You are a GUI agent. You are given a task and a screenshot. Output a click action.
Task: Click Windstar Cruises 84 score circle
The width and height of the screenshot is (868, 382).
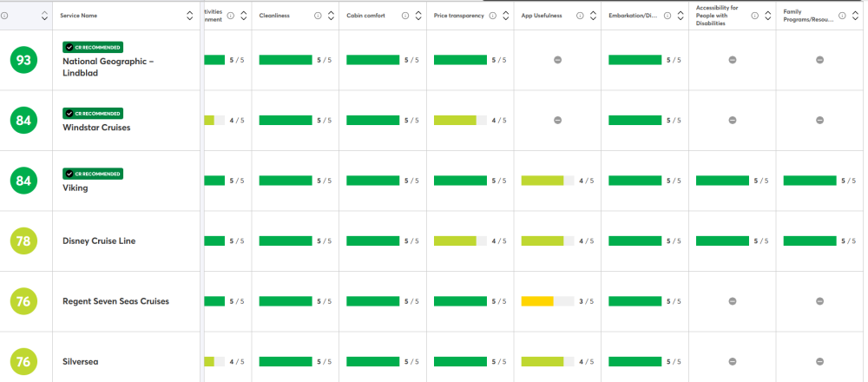pyautogui.click(x=23, y=120)
